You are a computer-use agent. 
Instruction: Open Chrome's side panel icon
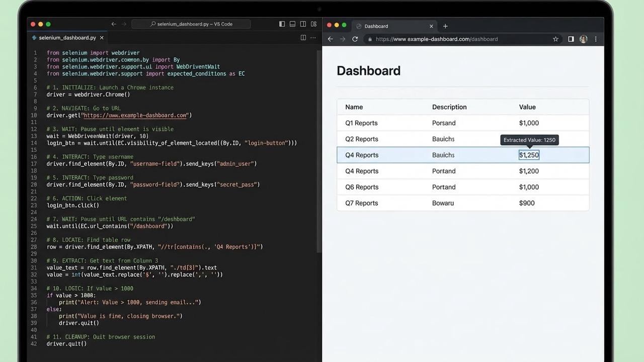click(x=571, y=39)
